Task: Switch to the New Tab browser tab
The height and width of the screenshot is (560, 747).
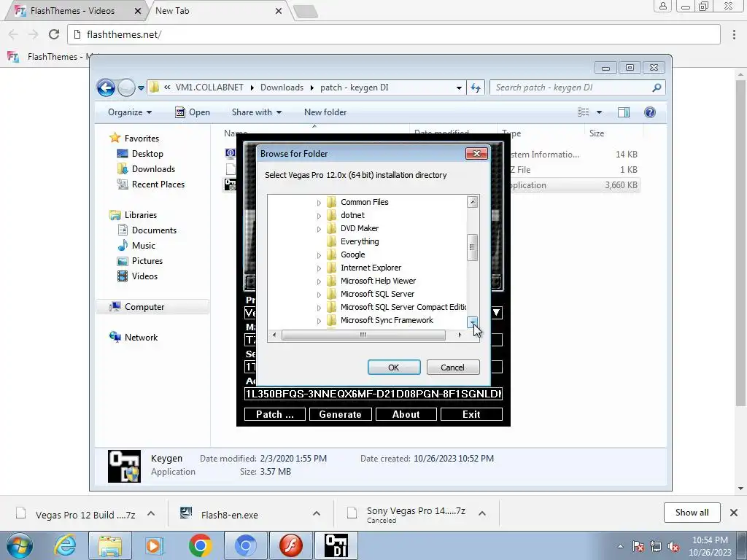Action: click(172, 11)
